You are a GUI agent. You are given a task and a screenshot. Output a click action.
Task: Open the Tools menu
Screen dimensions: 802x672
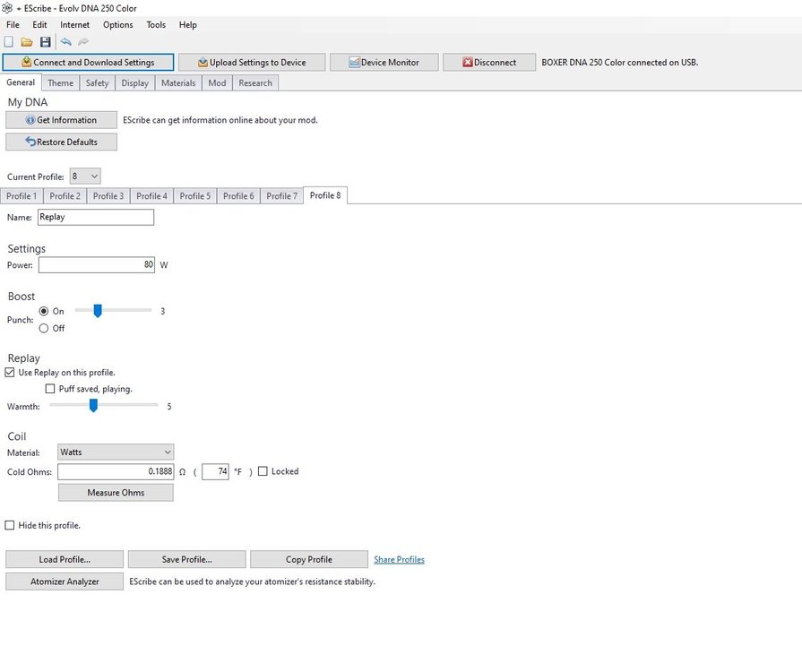[x=156, y=24]
